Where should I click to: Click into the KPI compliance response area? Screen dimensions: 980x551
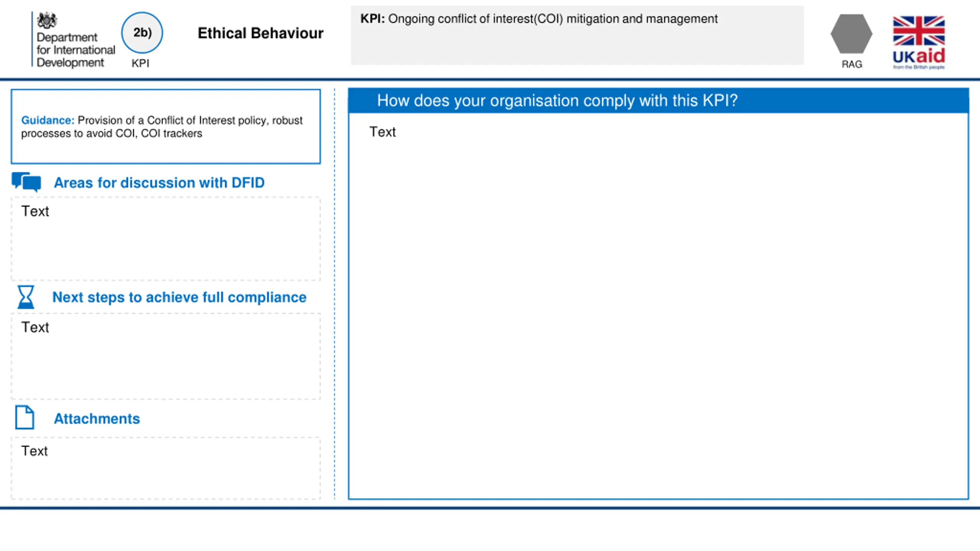[658, 306]
